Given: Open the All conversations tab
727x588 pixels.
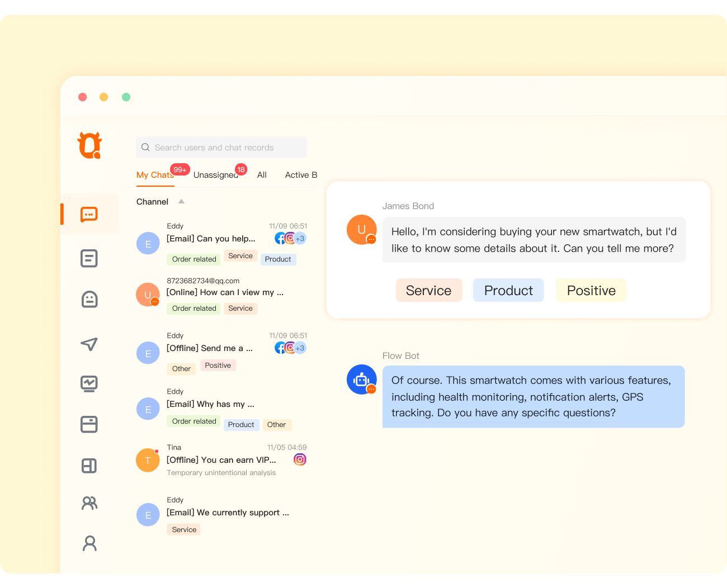Looking at the screenshot, I should click(261, 175).
